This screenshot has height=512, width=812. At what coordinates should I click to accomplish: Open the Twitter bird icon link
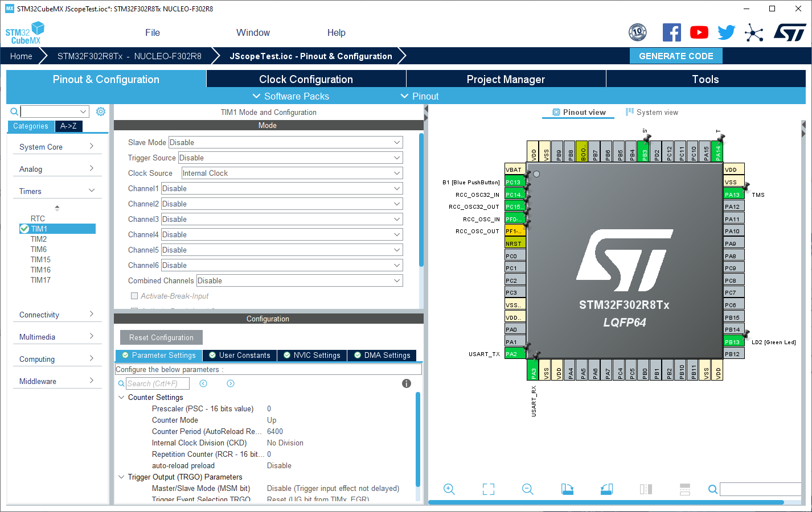727,32
